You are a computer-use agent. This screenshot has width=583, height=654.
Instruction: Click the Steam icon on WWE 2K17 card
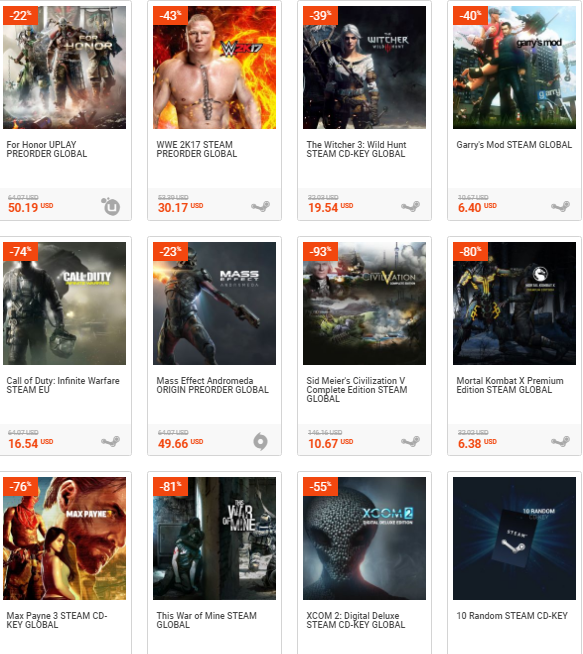click(261, 206)
